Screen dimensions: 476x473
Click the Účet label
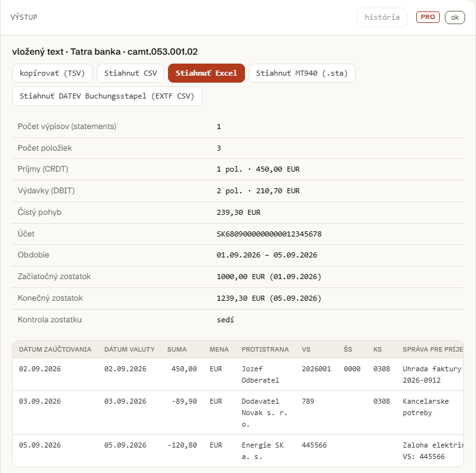[x=26, y=234]
